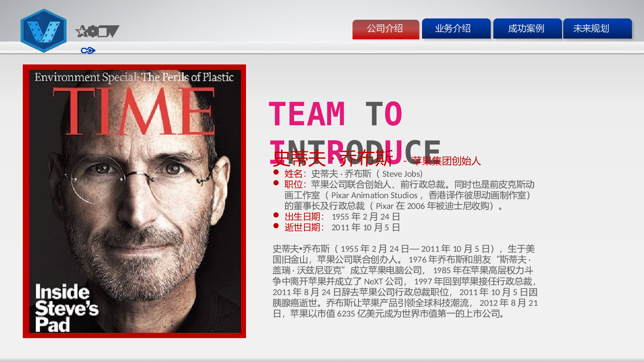Click the red name heading 史蒂夫·乔布斯
This screenshot has width=644, height=362.
coord(333,158)
